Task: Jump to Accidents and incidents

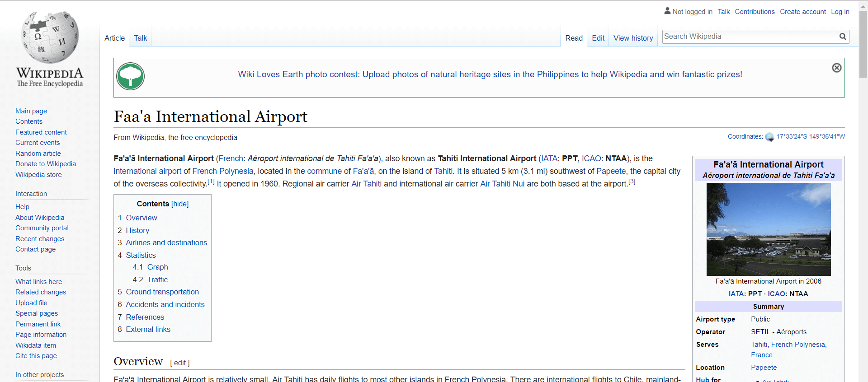Action: (x=165, y=304)
